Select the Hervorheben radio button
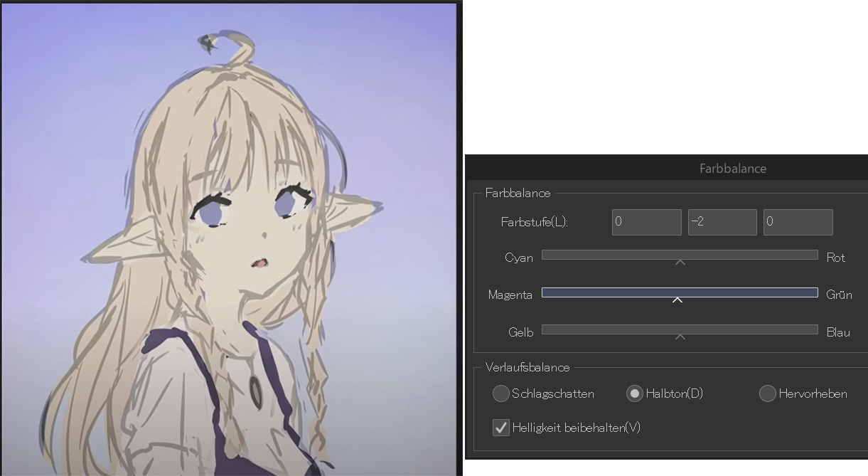 [767, 393]
